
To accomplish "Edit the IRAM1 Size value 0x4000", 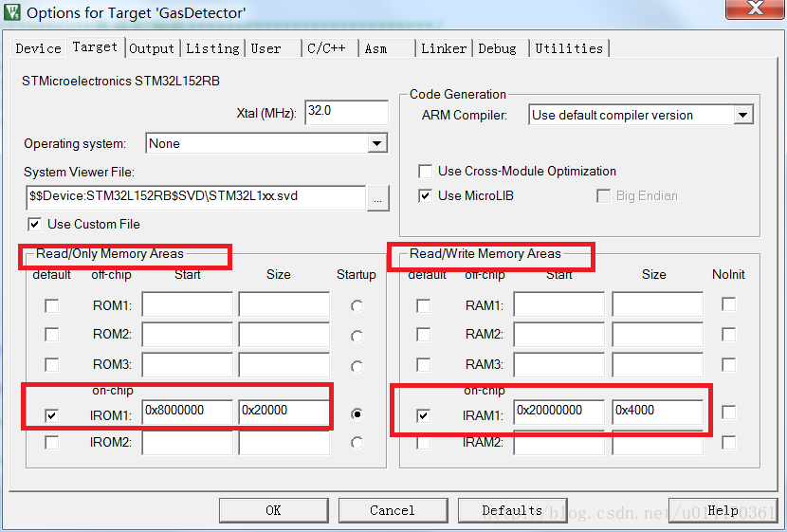I will [657, 413].
